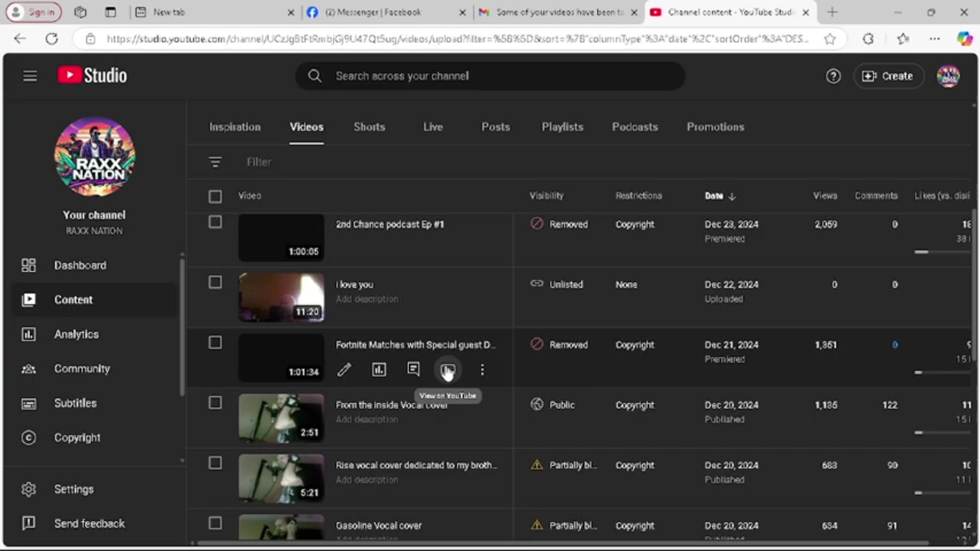Tick the select-all videos checkbox
The height and width of the screenshot is (551, 980).
[x=215, y=197]
